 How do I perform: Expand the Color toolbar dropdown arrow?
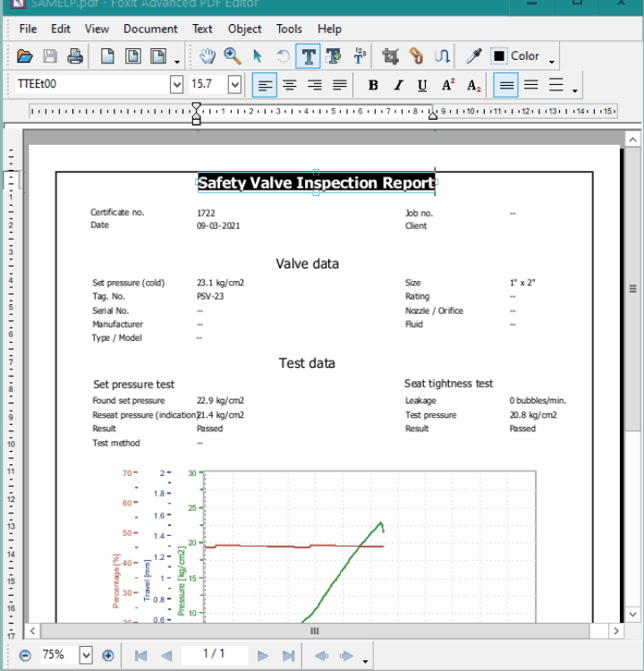(552, 62)
